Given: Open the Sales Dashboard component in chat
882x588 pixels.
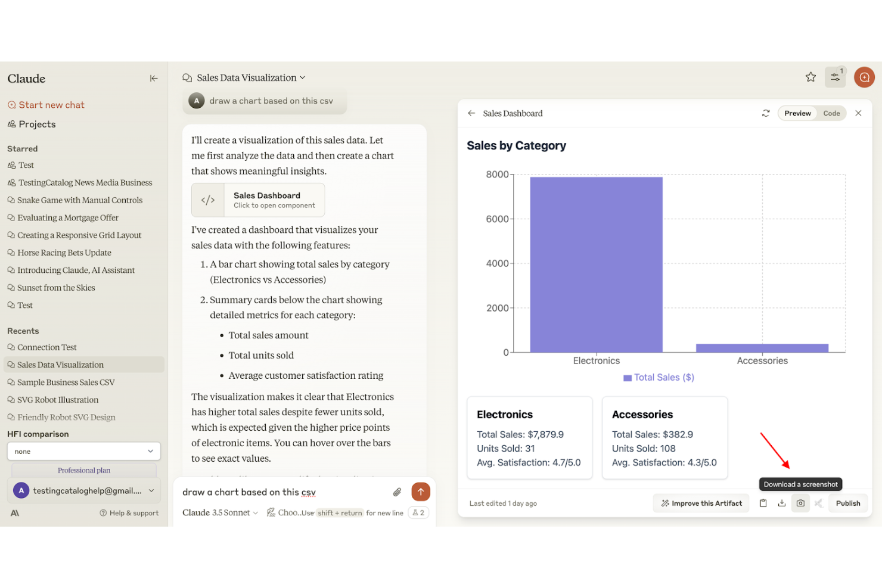Looking at the screenshot, I should (x=257, y=200).
